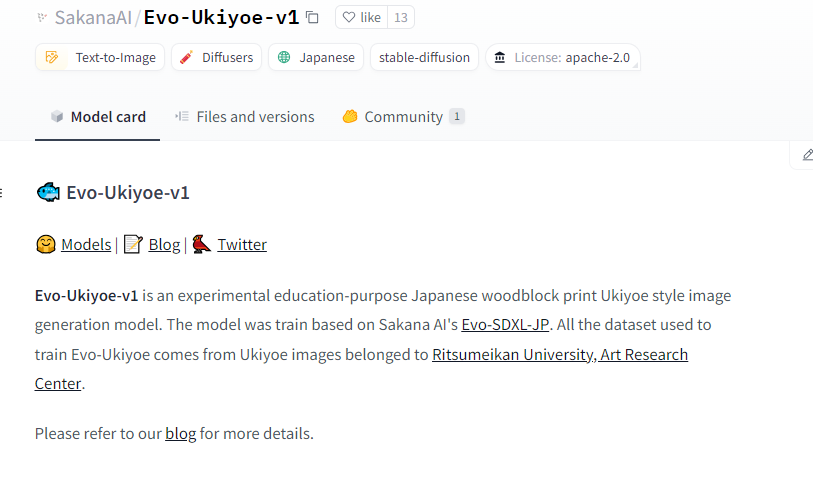Like the Evo-Ukiyoe-v1 model

pos(361,17)
